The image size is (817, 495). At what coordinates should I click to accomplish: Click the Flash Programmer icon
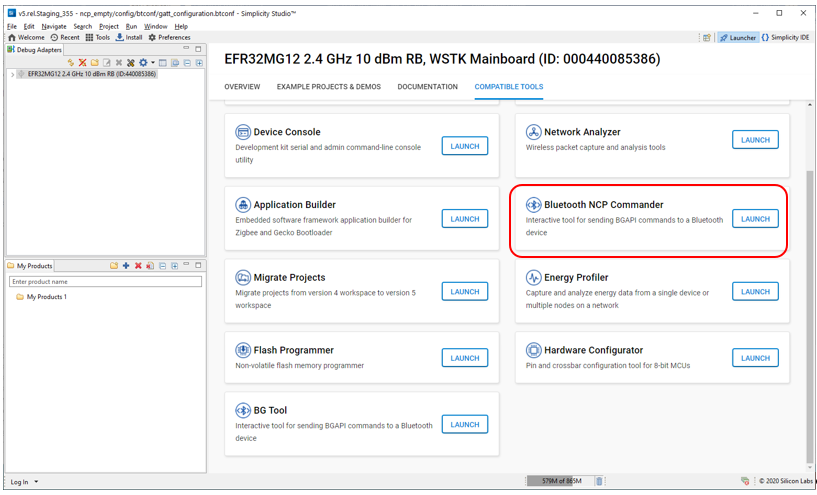[x=243, y=350]
